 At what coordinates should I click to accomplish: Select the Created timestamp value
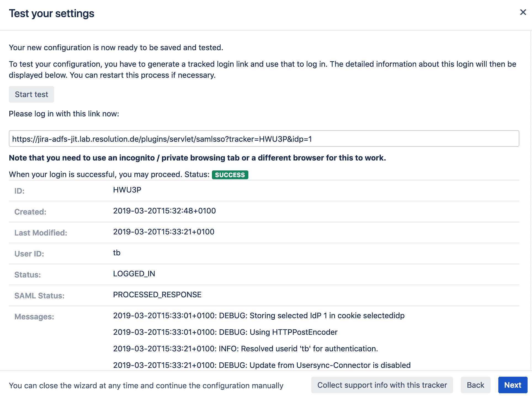[x=164, y=211]
